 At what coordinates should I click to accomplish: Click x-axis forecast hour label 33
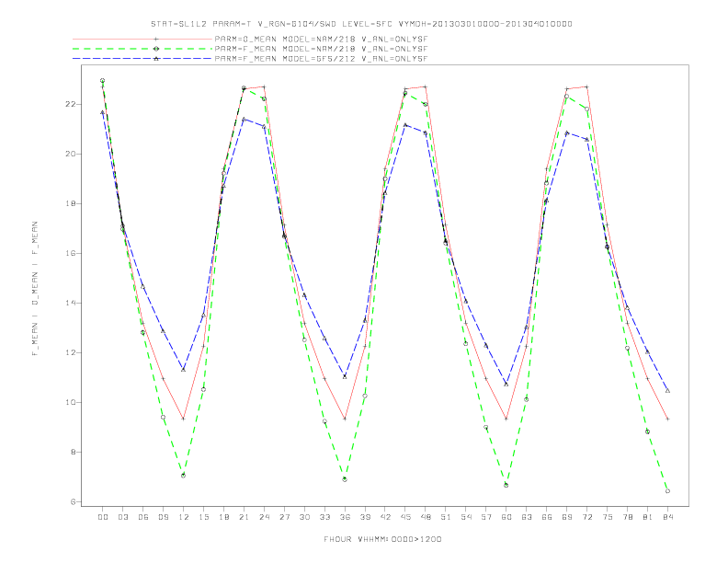[x=324, y=517]
